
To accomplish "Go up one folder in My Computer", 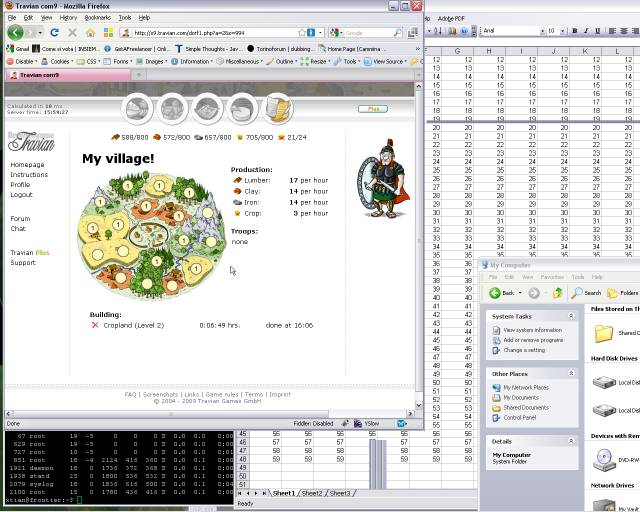I will 558,293.
